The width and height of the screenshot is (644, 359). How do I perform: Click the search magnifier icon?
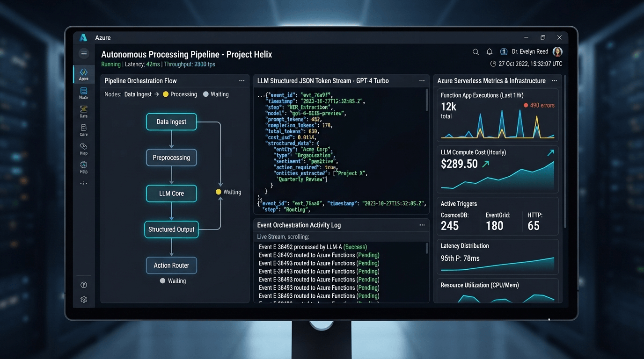(476, 52)
